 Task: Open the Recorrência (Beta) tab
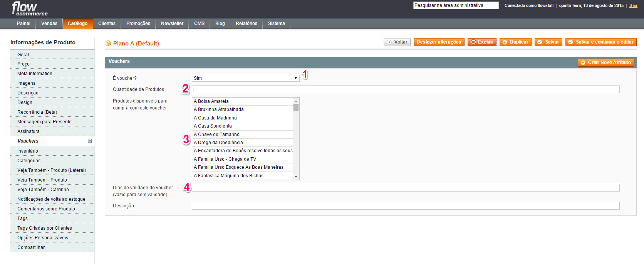[52, 112]
